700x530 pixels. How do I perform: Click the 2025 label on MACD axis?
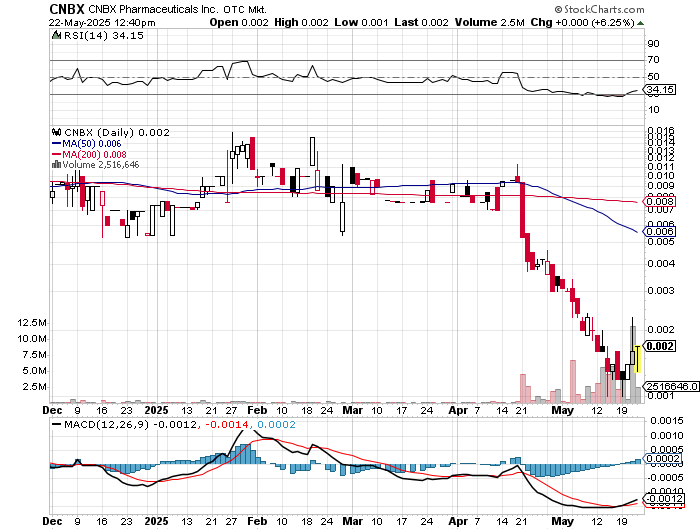coord(157,521)
